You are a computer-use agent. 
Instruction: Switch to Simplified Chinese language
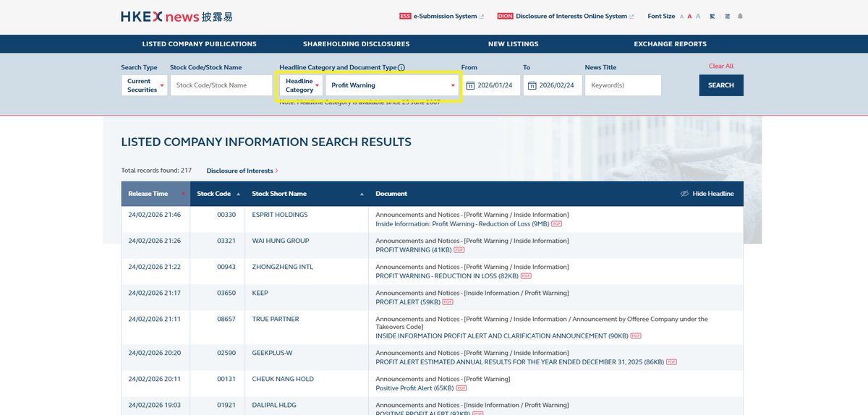click(x=727, y=16)
